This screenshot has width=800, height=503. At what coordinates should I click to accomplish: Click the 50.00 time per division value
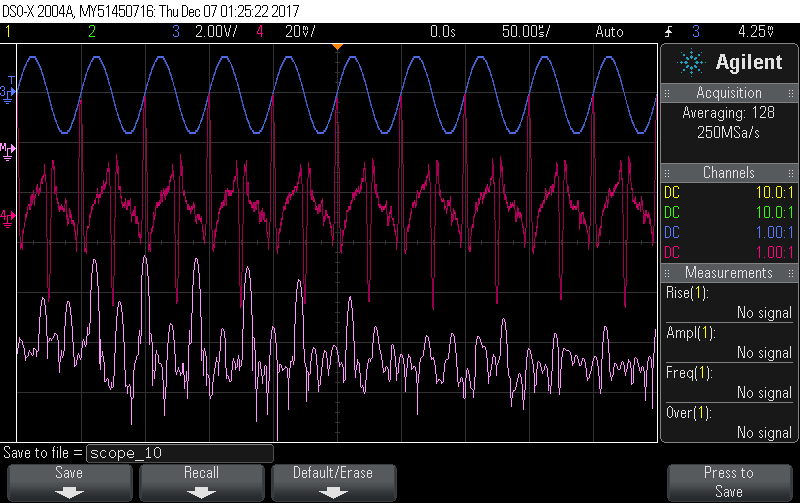click(526, 32)
